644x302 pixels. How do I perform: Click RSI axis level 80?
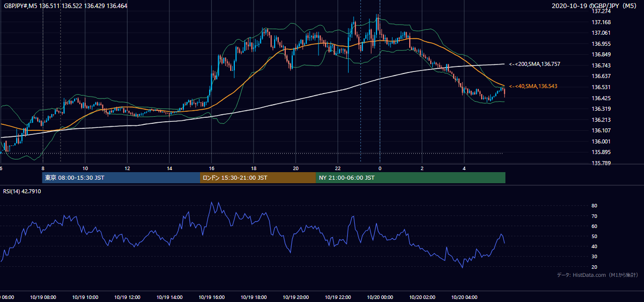tap(595, 206)
